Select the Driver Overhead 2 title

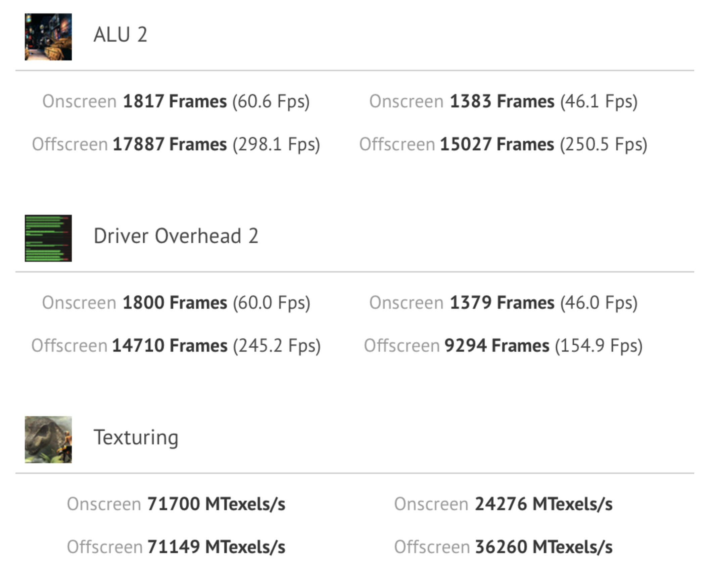(x=176, y=236)
